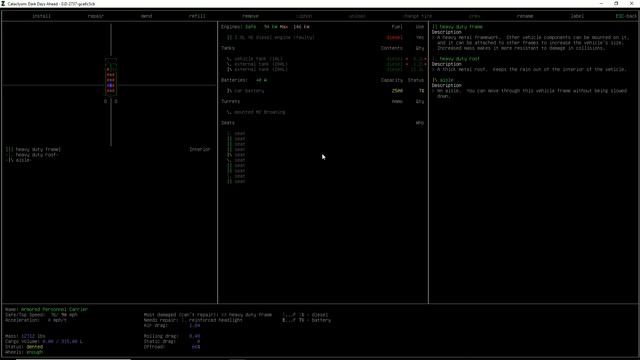This screenshot has width=640, height=360.
Task: Click the Tanks section header
Action: [228, 48]
